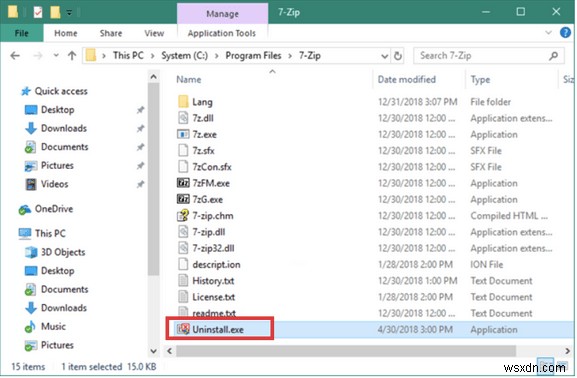The image size is (577, 378).
Task: Select the Manage contextual tab
Action: (222, 14)
